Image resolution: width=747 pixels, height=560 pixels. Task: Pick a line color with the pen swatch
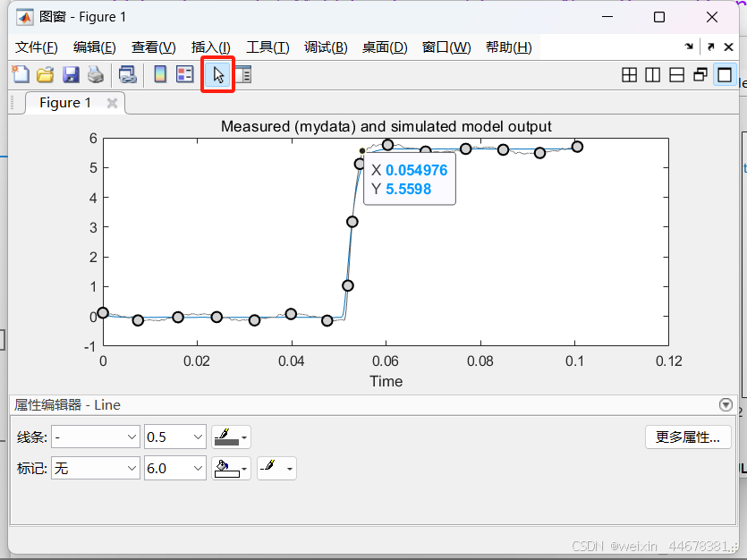coord(231,437)
